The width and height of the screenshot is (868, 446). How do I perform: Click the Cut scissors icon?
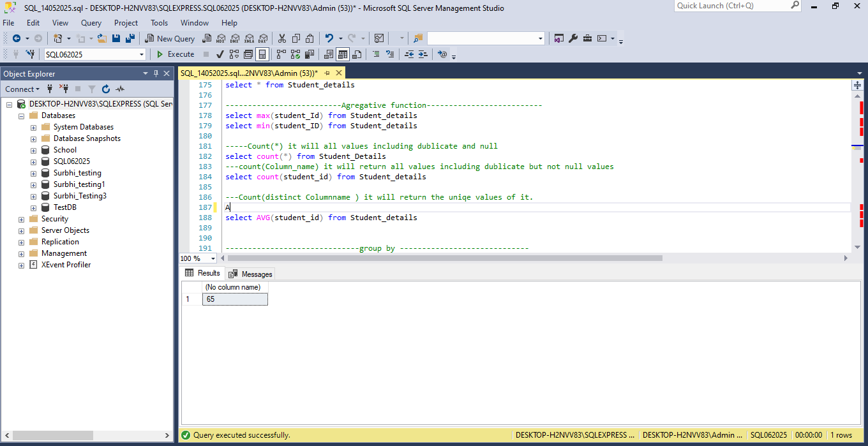tap(281, 38)
